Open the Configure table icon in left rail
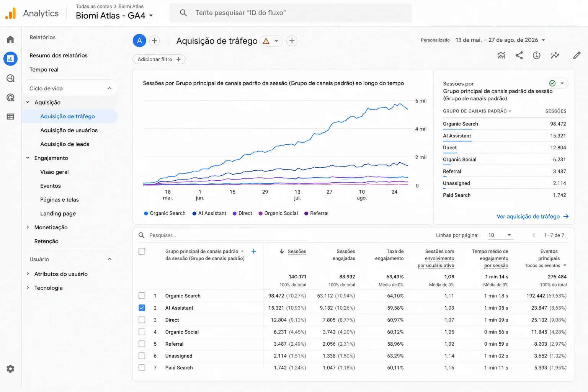The width and height of the screenshot is (588, 392). click(10, 117)
